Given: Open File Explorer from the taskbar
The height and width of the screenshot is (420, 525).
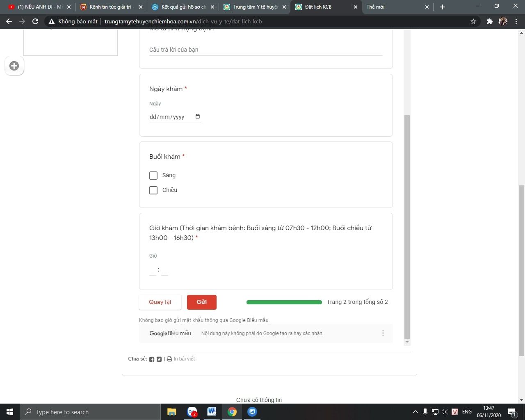Looking at the screenshot, I should (172, 412).
